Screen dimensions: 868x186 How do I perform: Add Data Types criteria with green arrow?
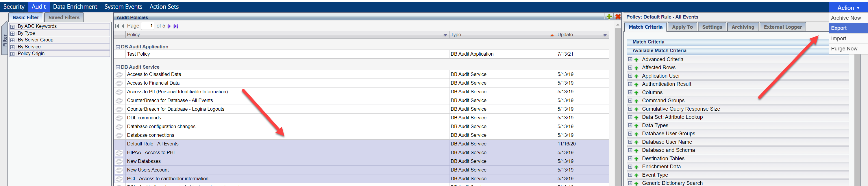pyautogui.click(x=636, y=126)
